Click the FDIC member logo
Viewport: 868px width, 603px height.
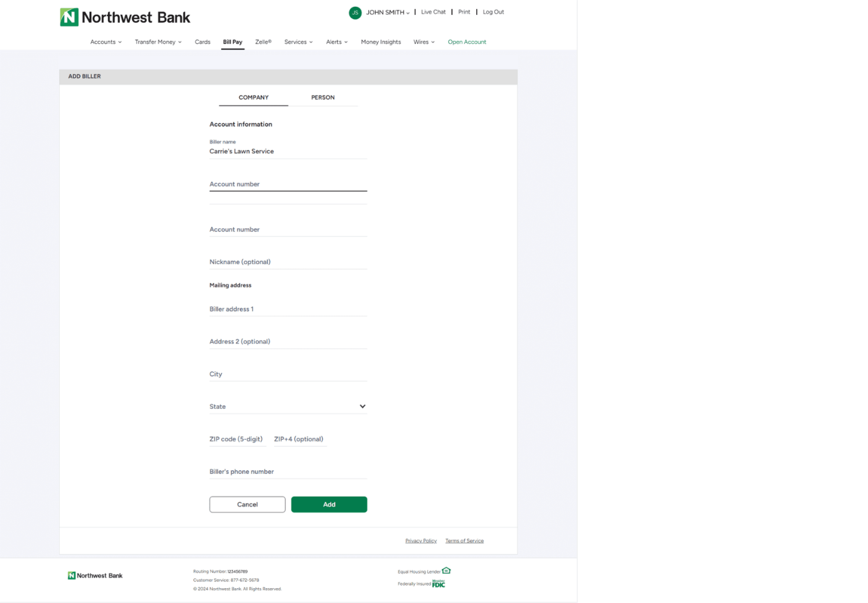(x=438, y=584)
